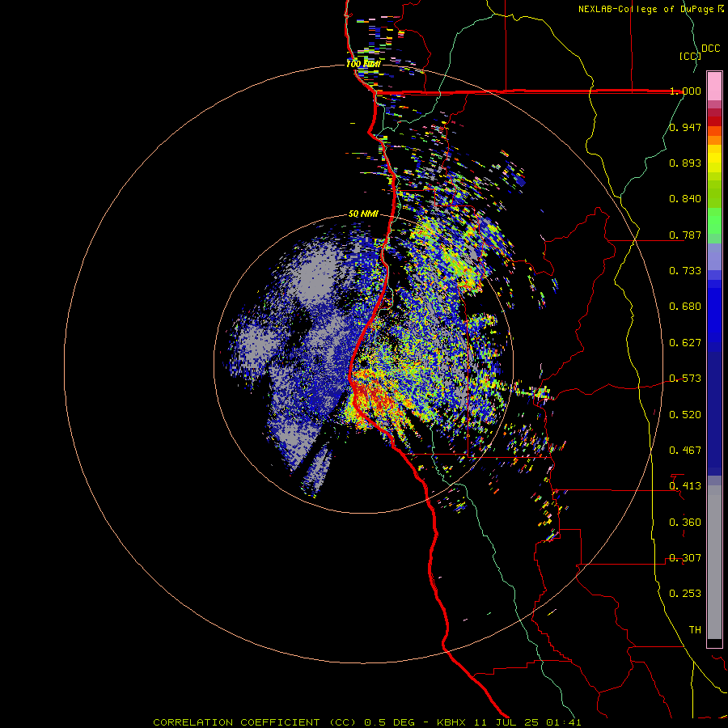Select the 0.787 scale value
This screenshot has width=728, height=728.
coord(685,235)
